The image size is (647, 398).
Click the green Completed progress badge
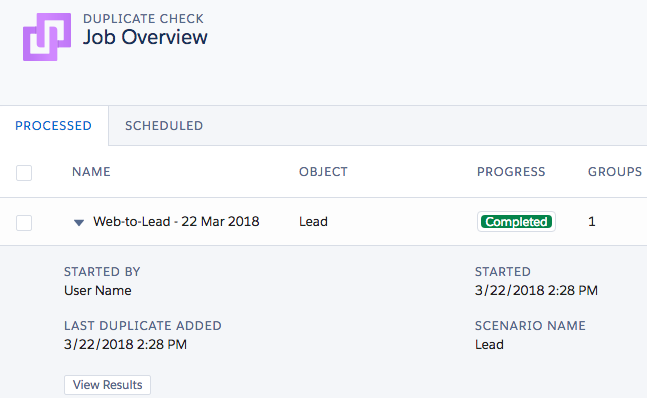[x=516, y=222]
